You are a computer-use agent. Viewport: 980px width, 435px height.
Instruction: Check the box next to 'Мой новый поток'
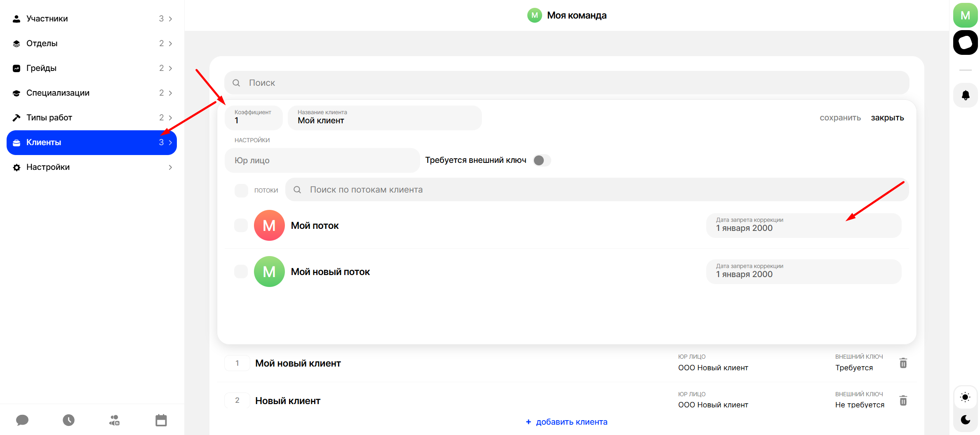click(241, 272)
